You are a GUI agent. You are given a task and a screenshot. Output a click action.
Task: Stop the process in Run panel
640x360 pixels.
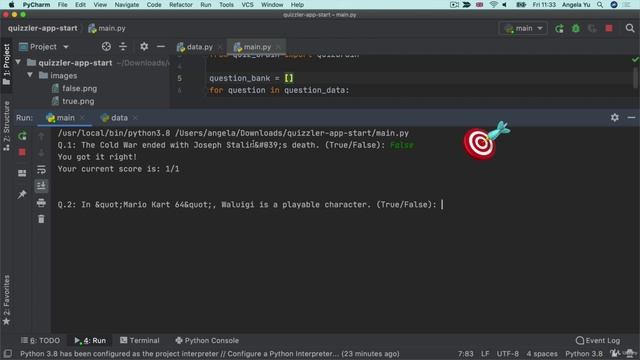click(22, 152)
